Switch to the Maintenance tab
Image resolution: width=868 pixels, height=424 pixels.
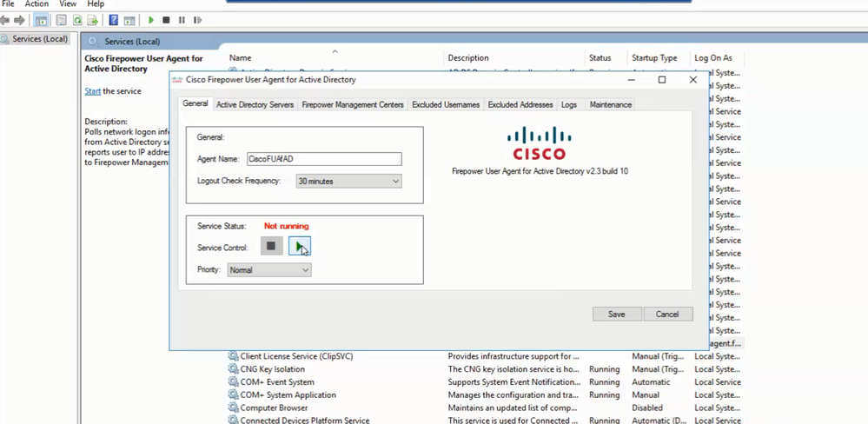pos(611,104)
